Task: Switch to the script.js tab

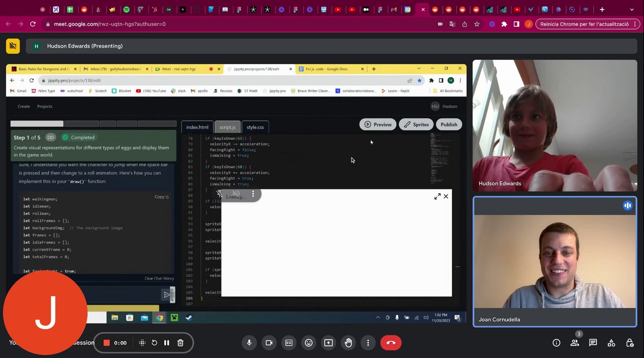Action: [x=227, y=127]
